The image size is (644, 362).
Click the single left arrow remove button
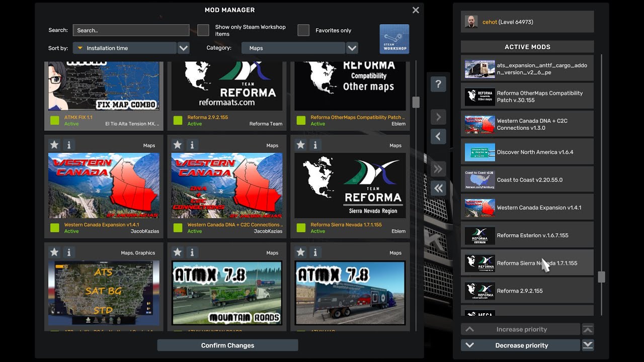tap(438, 136)
